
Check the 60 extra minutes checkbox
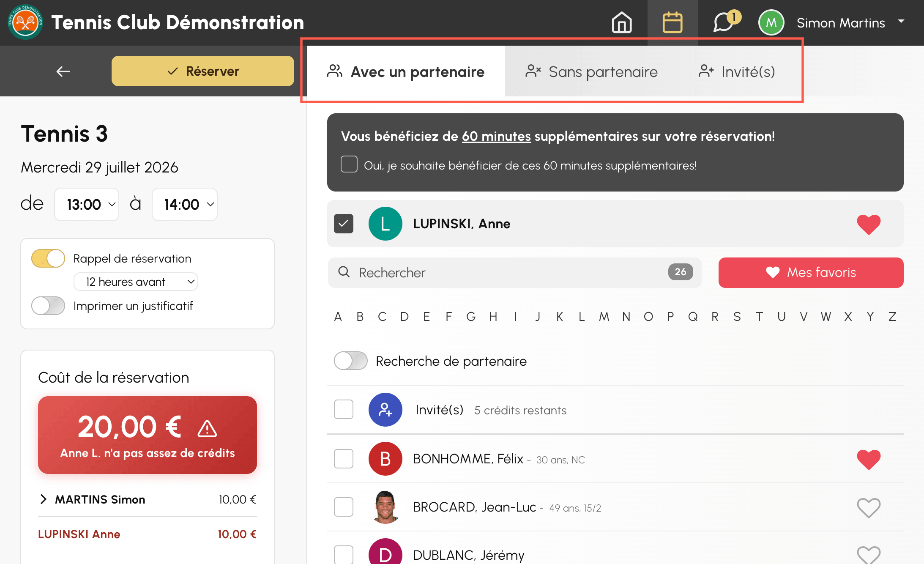tap(349, 164)
